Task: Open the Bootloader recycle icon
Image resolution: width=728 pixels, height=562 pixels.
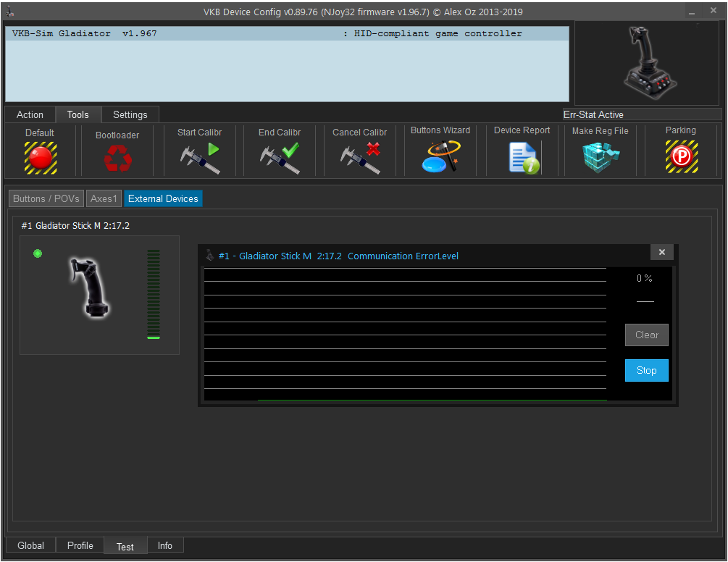Action: pos(117,157)
